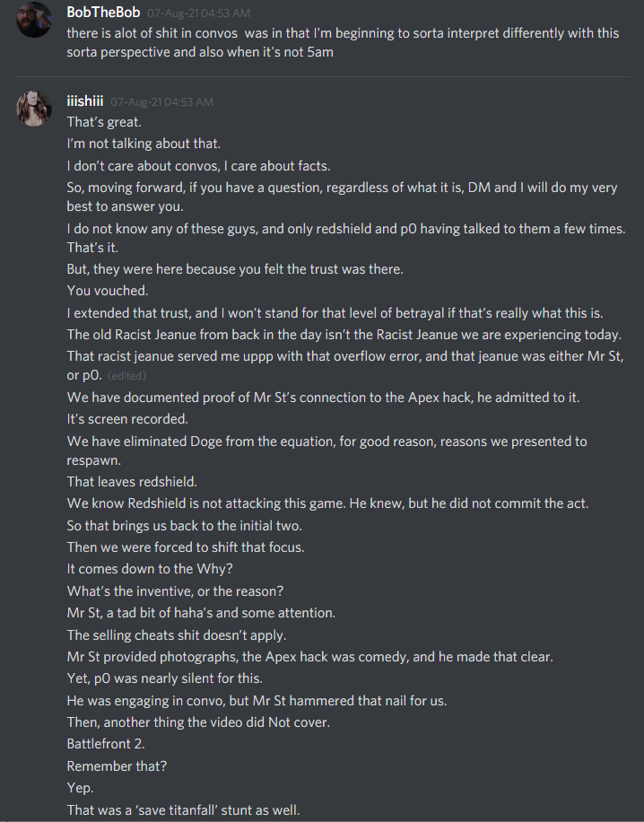Click the BobTheBob username
Viewport: 644px width, 822px height.
[x=103, y=12]
